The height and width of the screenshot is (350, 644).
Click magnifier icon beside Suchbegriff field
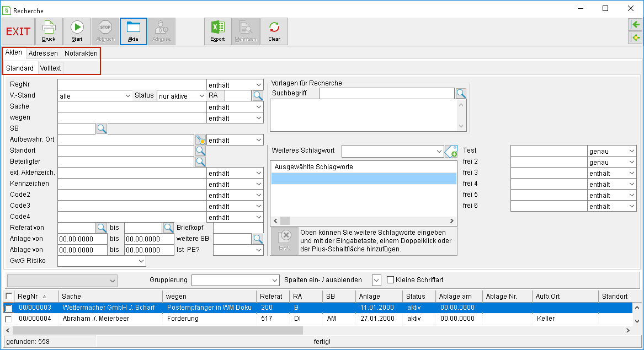(x=461, y=93)
